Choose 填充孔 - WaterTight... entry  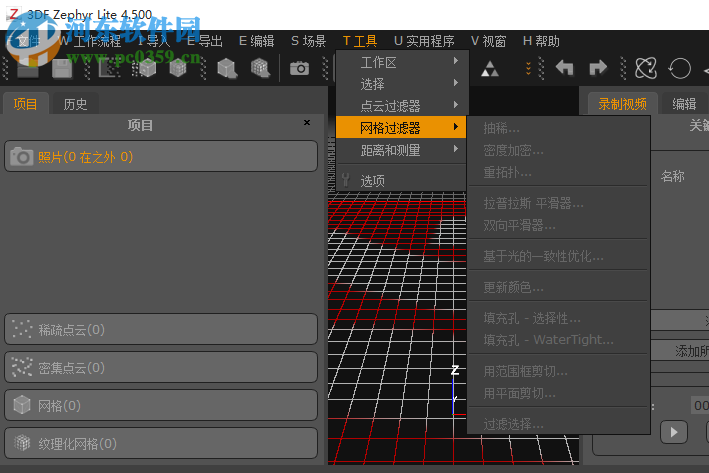tap(558, 340)
